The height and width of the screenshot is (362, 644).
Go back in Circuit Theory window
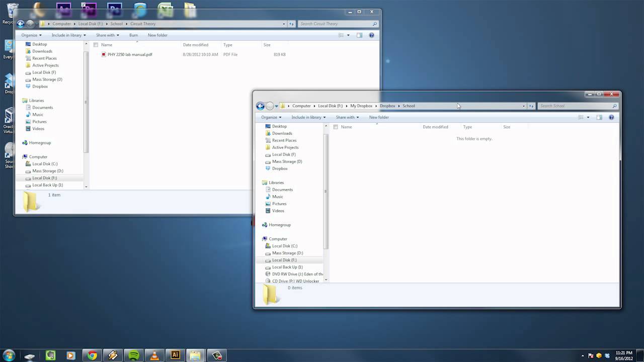tap(21, 24)
